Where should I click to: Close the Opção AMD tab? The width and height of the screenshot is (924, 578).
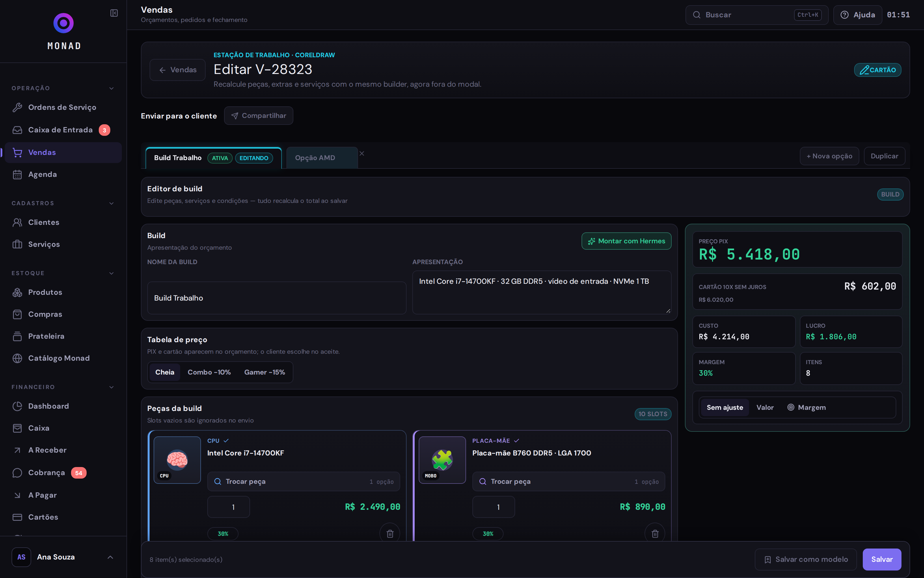coord(362,154)
